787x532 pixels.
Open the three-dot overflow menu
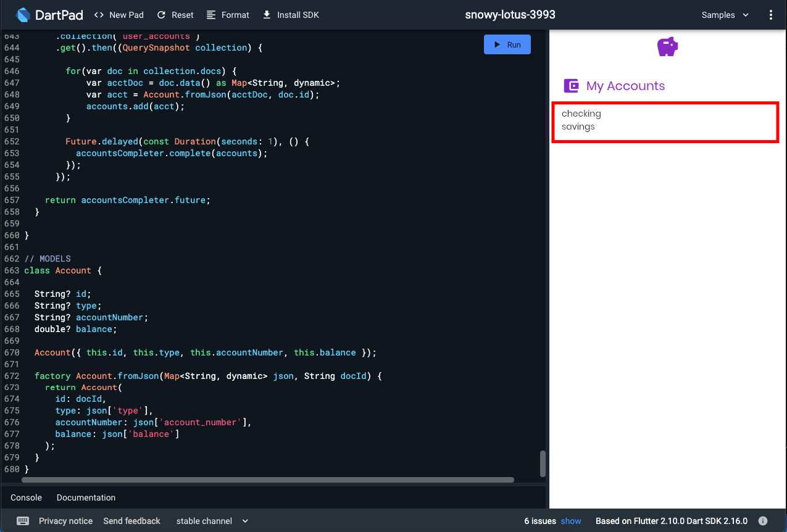pyautogui.click(x=770, y=15)
